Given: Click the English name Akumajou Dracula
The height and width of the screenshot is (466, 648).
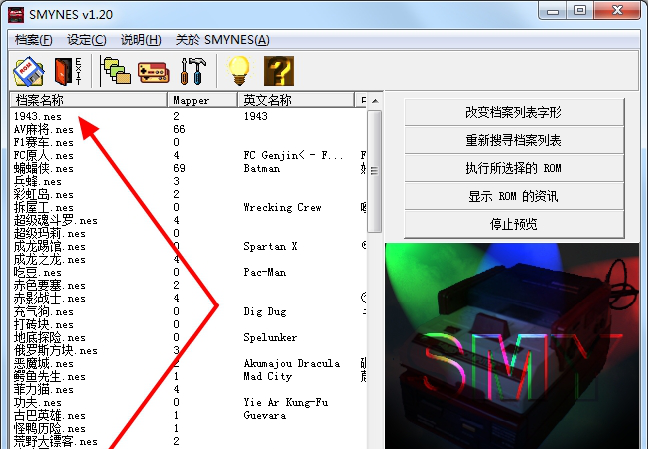Looking at the screenshot, I should click(292, 364).
